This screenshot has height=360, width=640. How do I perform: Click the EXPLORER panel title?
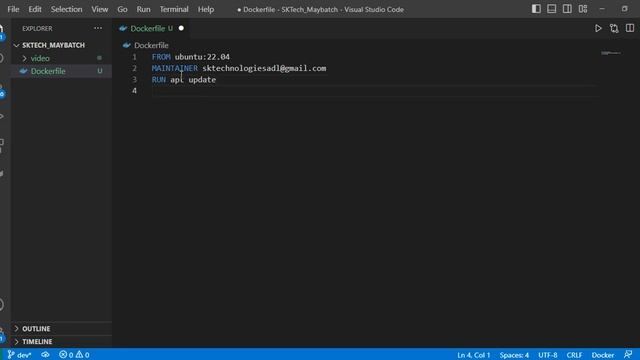tap(37, 29)
